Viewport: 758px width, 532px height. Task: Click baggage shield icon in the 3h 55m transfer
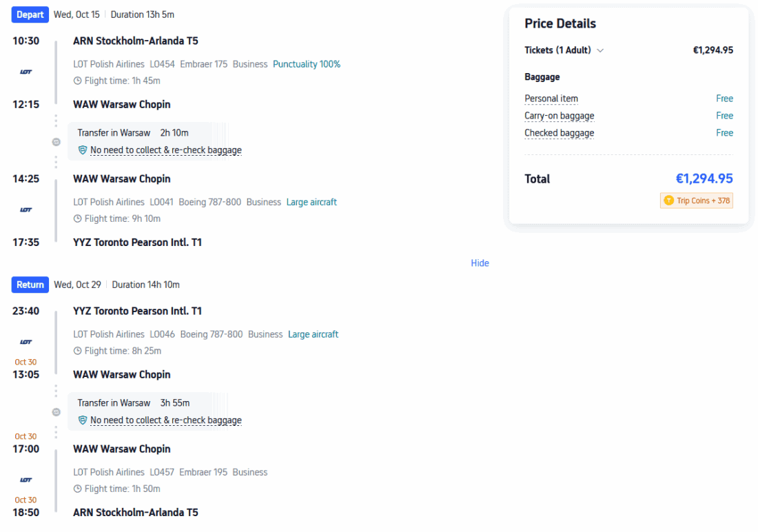point(83,420)
